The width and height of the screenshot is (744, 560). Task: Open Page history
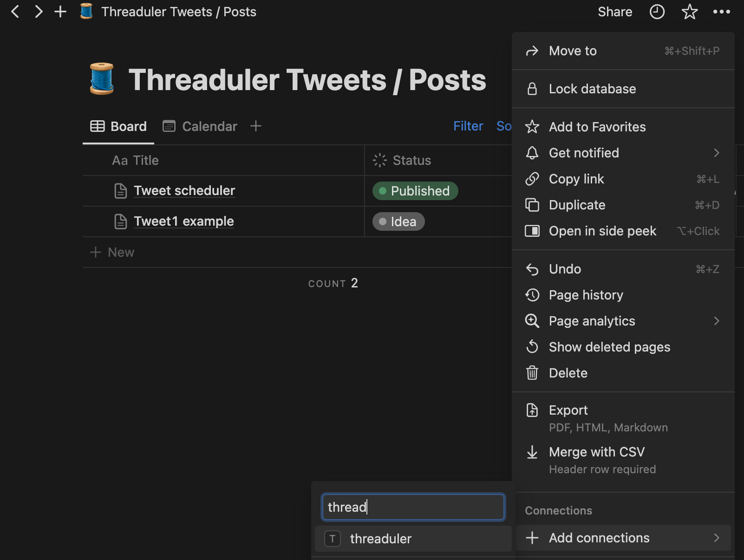[x=623, y=295]
